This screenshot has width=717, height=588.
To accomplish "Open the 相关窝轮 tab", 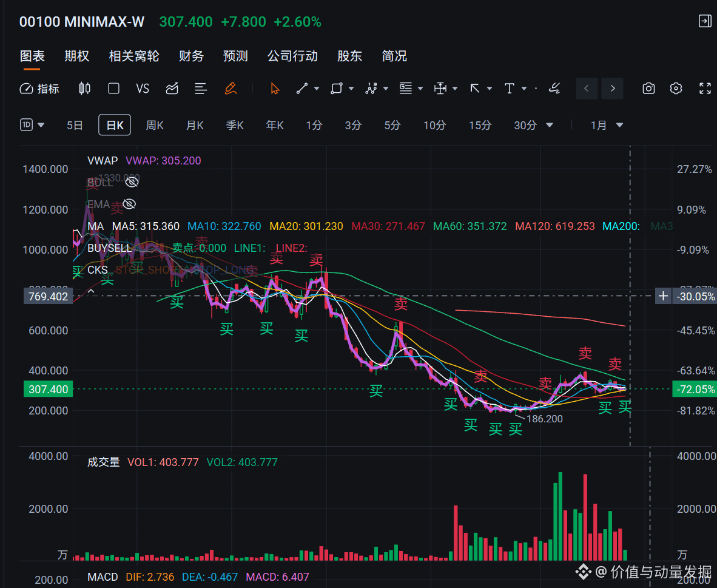I will pyautogui.click(x=133, y=56).
